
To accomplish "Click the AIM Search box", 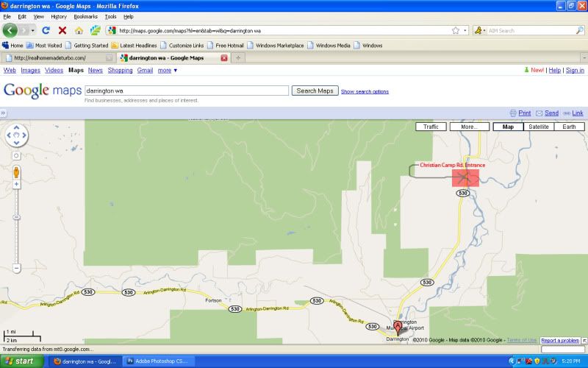I will pos(531,31).
